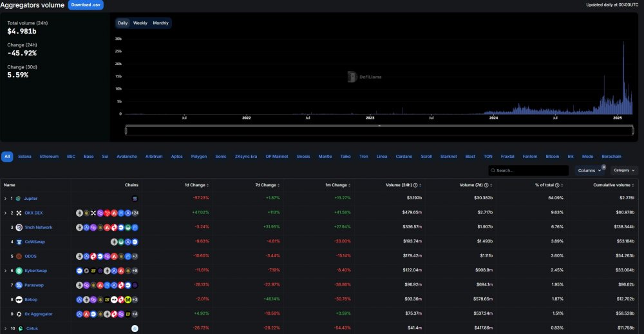Filter by the OP Mainnet tab
This screenshot has height=334, width=644.
click(x=277, y=157)
